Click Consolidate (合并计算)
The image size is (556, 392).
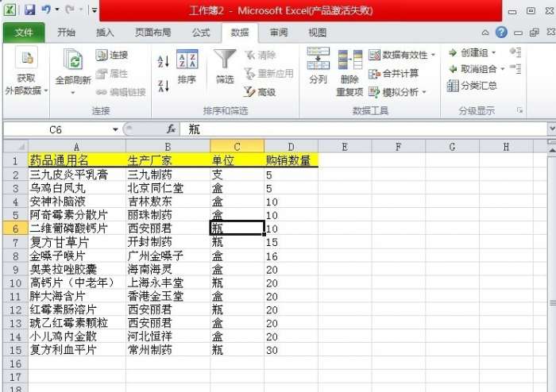click(394, 74)
